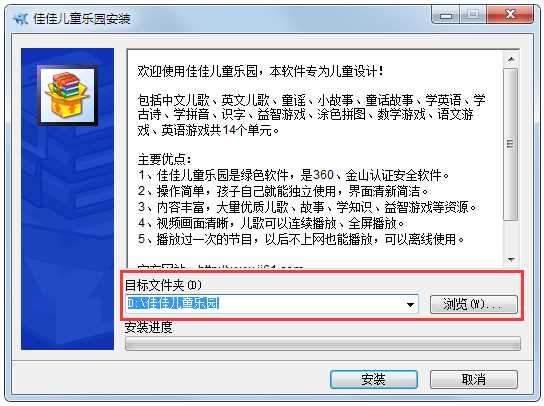Screen dimensions: 544x406
Task: Close the installer with the red X
Action: (510, 15)
